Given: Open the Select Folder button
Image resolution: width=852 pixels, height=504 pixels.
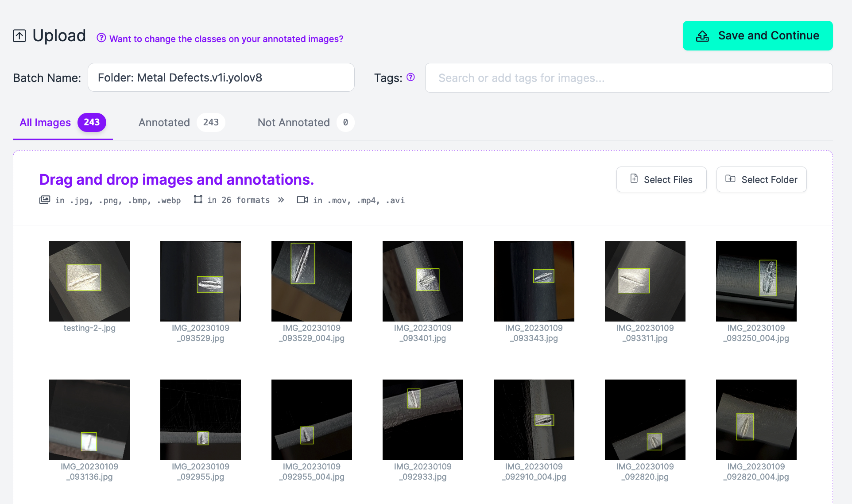Looking at the screenshot, I should pyautogui.click(x=761, y=179).
